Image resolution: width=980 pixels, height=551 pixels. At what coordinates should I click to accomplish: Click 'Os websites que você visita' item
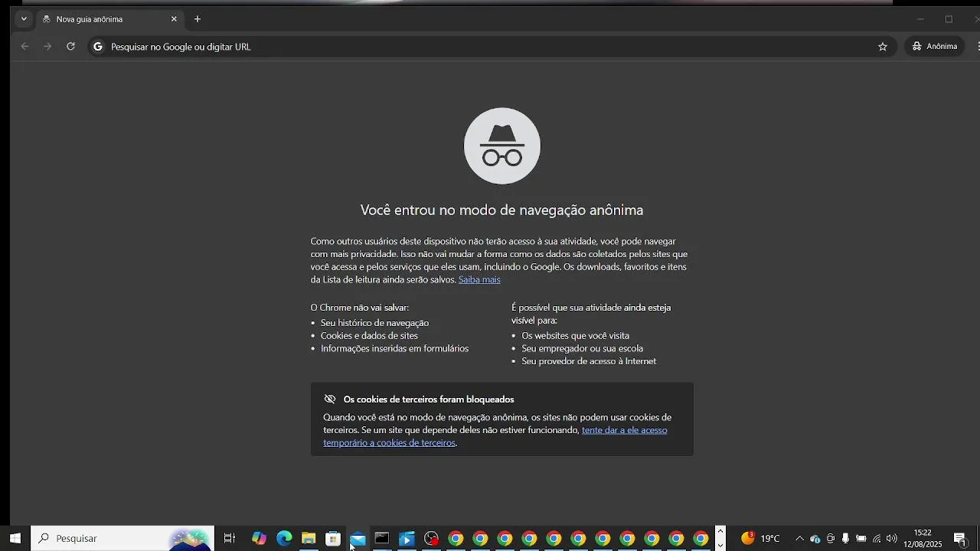(x=575, y=336)
